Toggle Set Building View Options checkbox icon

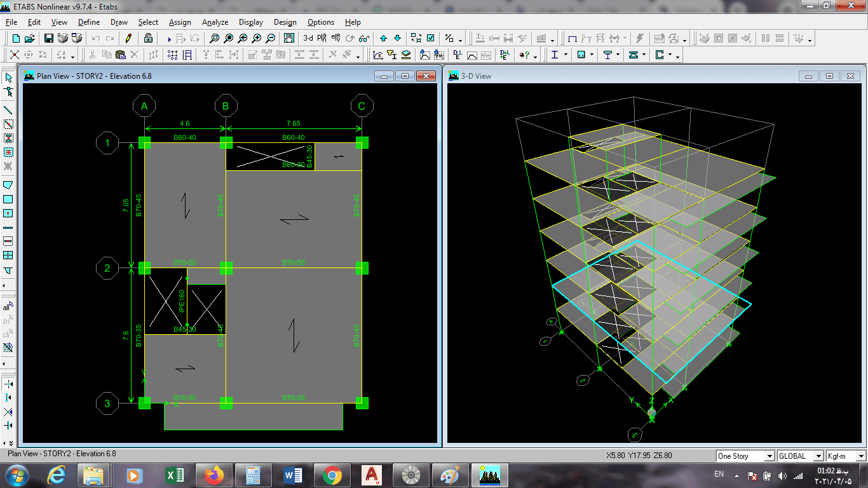click(431, 38)
